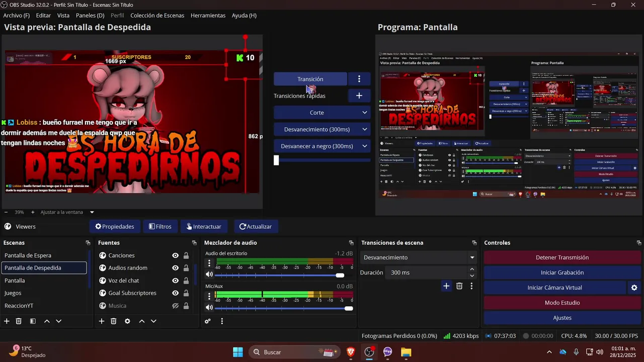The image size is (644, 362).
Task: Unlock Canciones source lock icon
Action: tap(186, 255)
